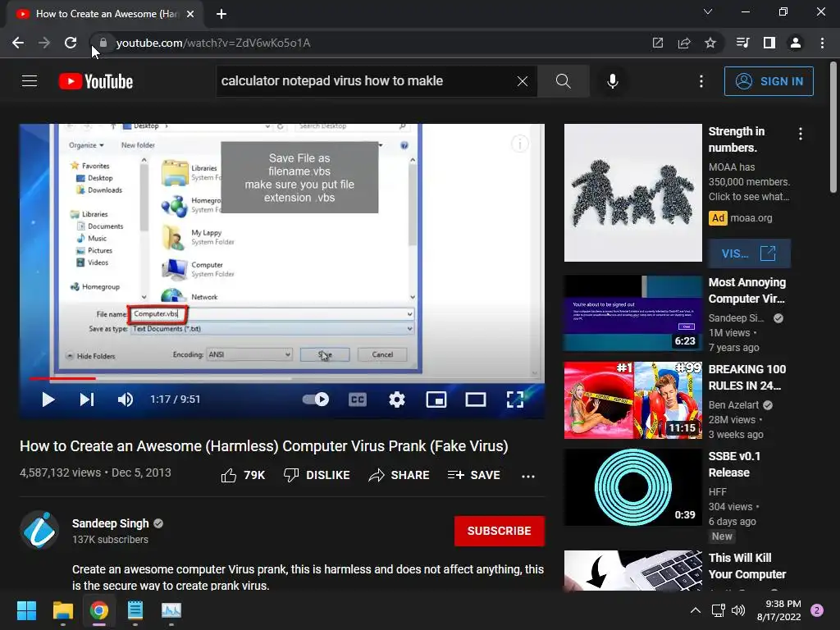Viewport: 840px width, 630px height.
Task: Open the MOAA ad thumbnail
Action: click(632, 193)
